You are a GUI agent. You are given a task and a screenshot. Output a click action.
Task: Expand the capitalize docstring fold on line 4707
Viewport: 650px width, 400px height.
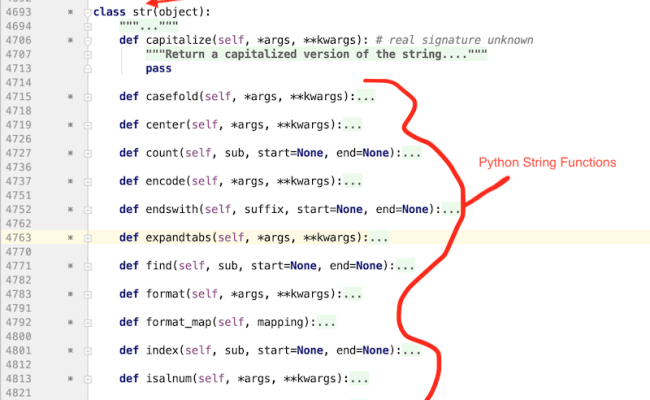(x=87, y=55)
